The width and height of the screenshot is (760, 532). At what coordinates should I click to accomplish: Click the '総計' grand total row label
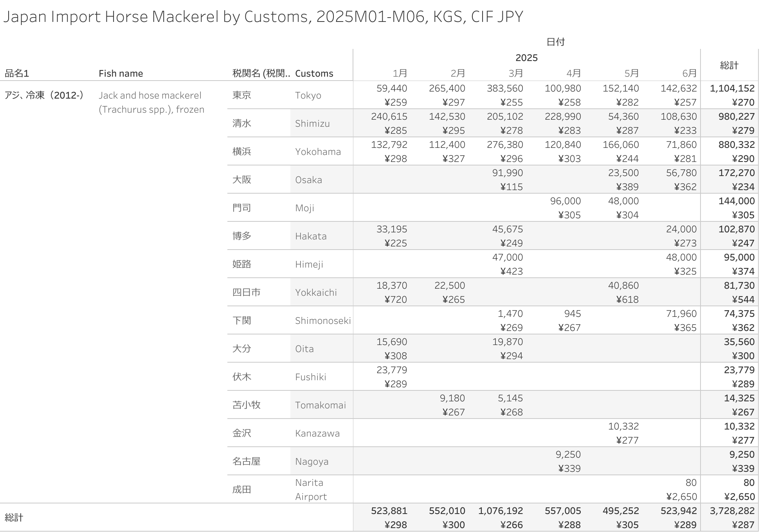(14, 518)
